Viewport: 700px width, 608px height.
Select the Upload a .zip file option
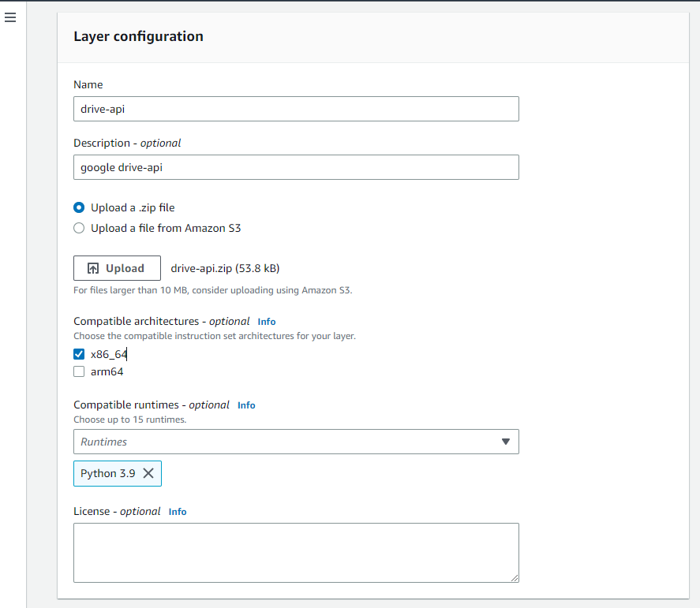pyautogui.click(x=78, y=207)
